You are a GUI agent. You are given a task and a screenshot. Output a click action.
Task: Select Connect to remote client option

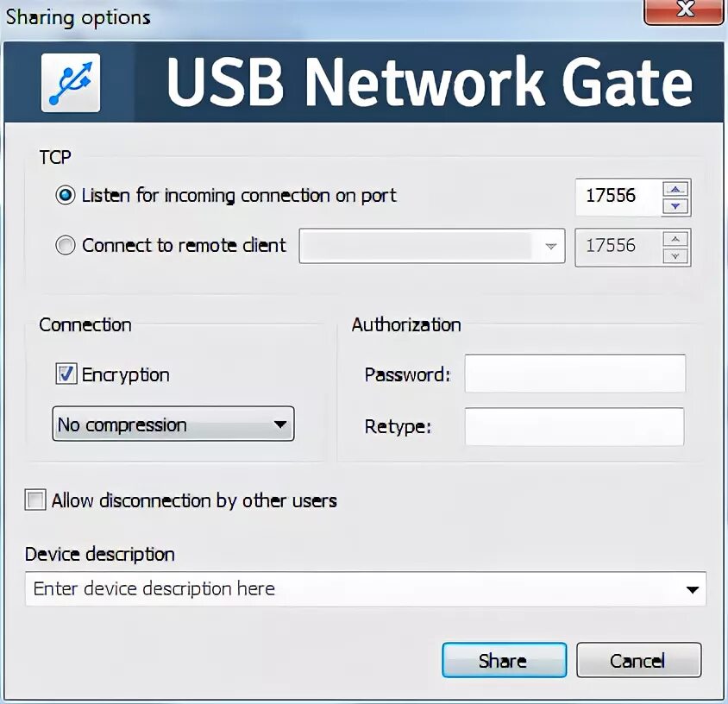(x=65, y=245)
